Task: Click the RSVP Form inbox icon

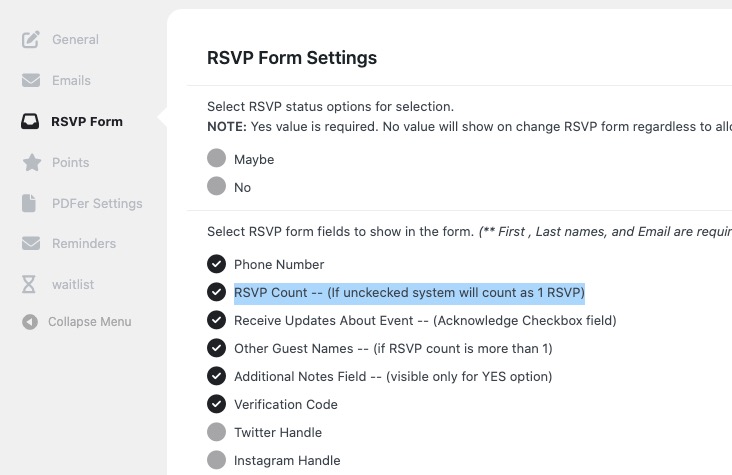Action: click(x=30, y=121)
